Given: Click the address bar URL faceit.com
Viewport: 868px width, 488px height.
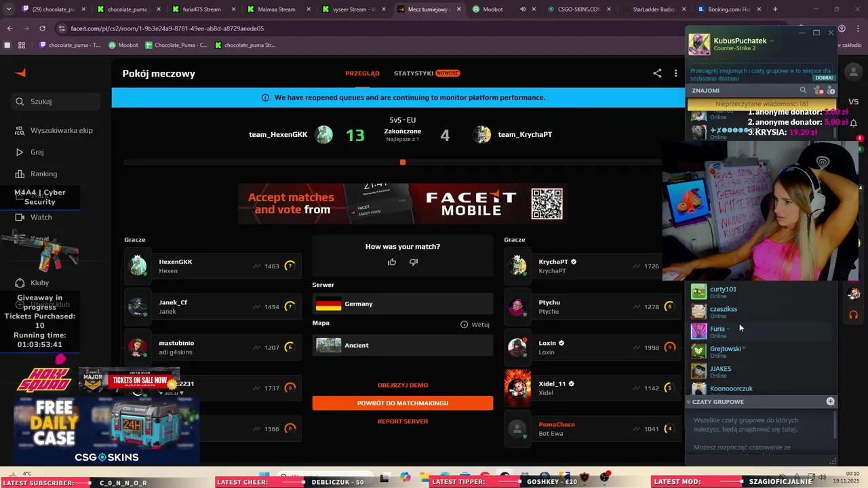Looking at the screenshot, I should pos(167,28).
